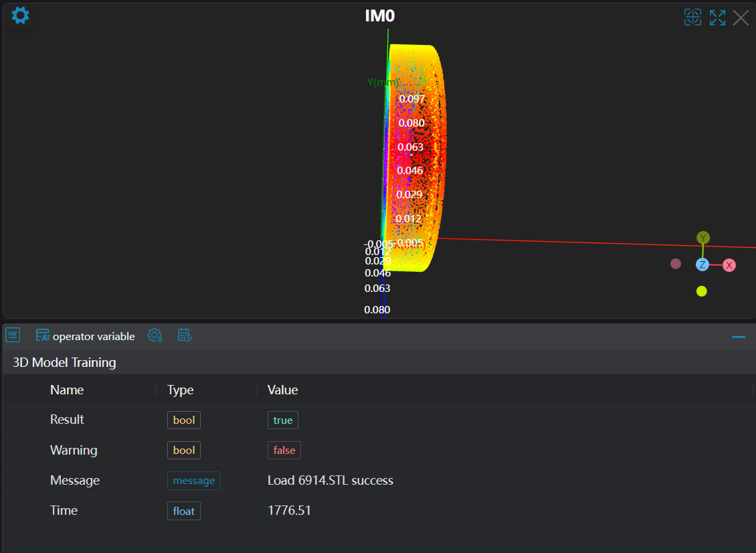Close the IM0 viewer panel
This screenshot has width=756, height=553.
coord(741,17)
